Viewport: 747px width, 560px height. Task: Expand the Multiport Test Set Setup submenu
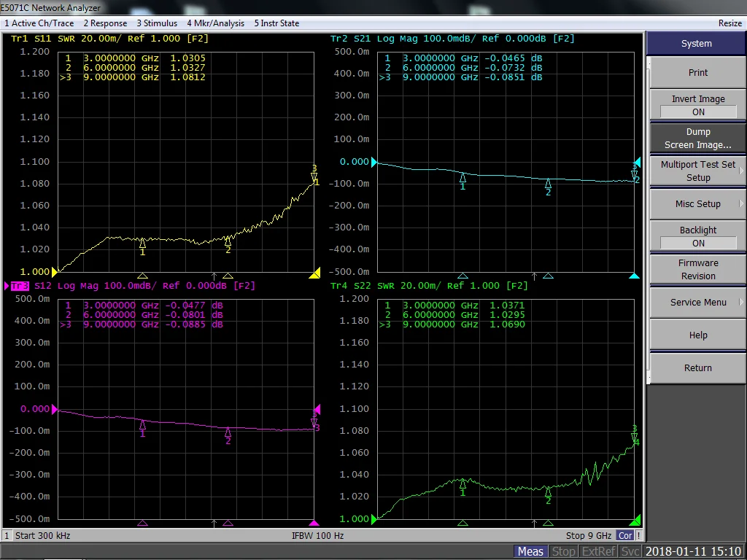698,171
